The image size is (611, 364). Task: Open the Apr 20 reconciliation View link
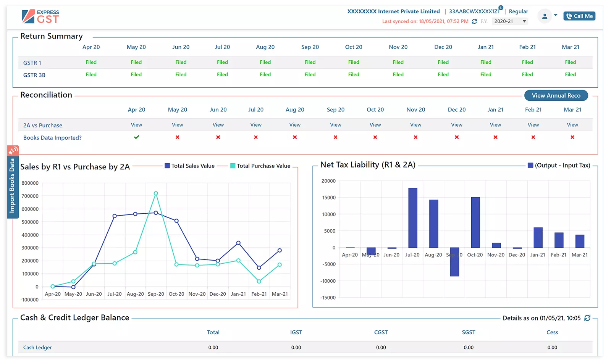point(136,125)
